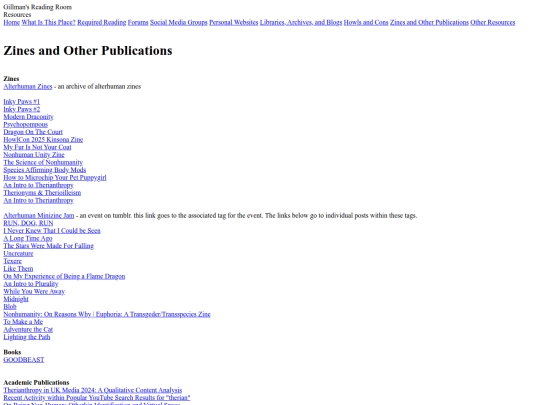
Task: Click the 'Academic Publications' section label
Action: 36,383
